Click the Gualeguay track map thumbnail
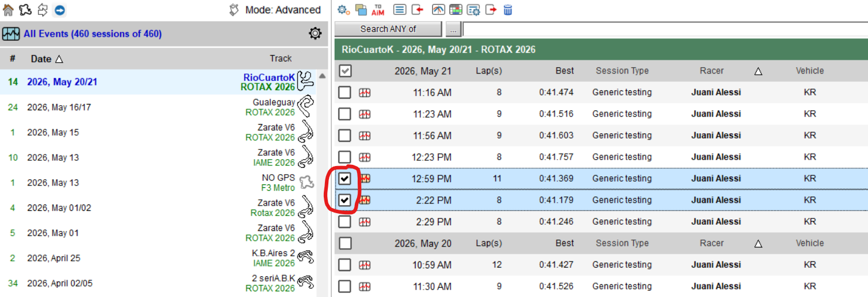 click(x=307, y=106)
